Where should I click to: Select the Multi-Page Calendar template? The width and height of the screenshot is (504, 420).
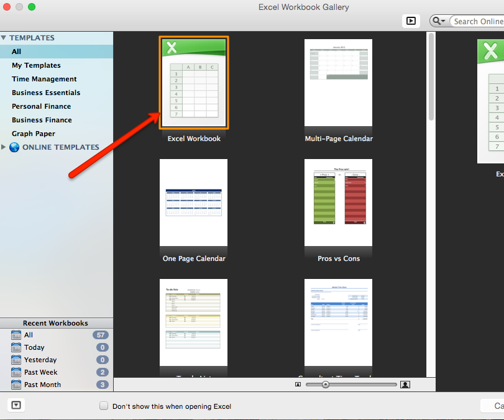pyautogui.click(x=338, y=83)
